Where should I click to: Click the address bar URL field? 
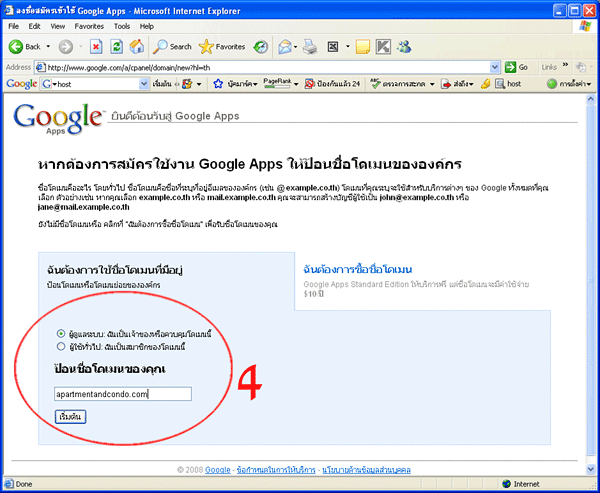[x=267, y=68]
